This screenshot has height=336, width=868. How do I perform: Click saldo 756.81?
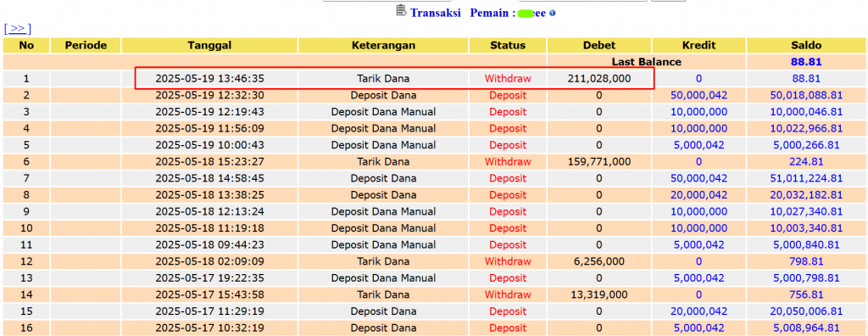click(806, 295)
